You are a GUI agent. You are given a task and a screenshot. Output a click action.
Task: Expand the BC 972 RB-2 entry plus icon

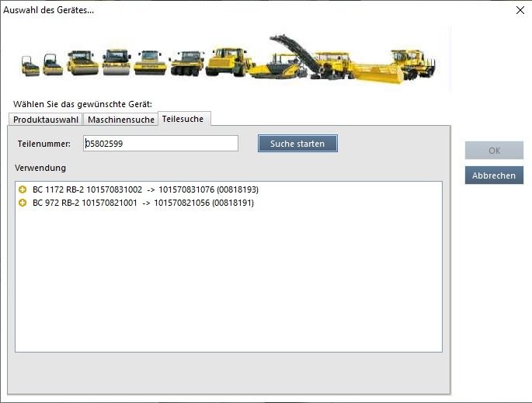pos(23,203)
